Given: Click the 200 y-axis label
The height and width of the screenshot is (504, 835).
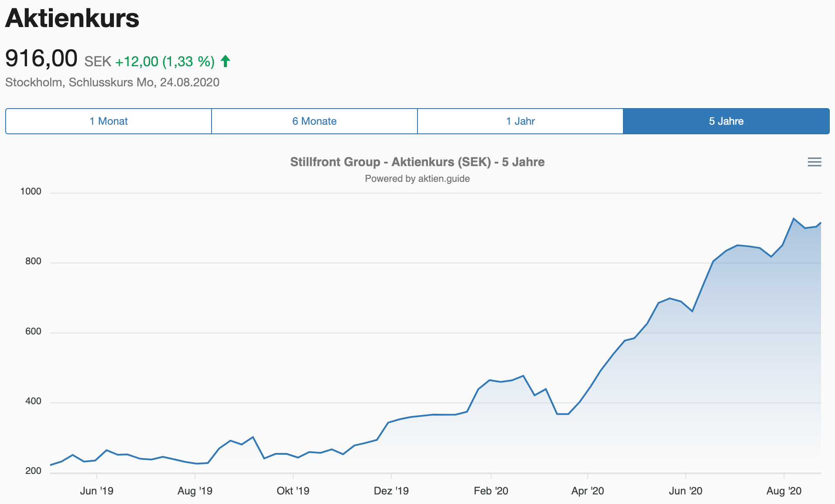Looking at the screenshot, I should pos(34,471).
